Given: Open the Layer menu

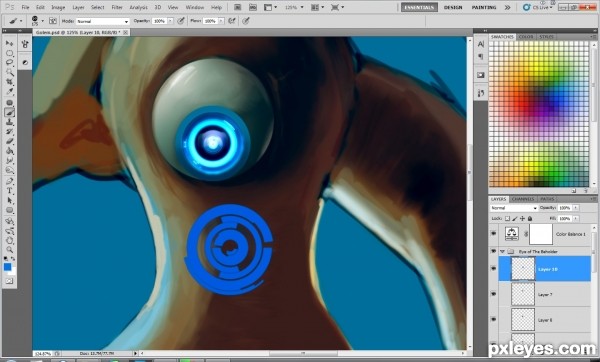Looking at the screenshot, I should [x=78, y=7].
